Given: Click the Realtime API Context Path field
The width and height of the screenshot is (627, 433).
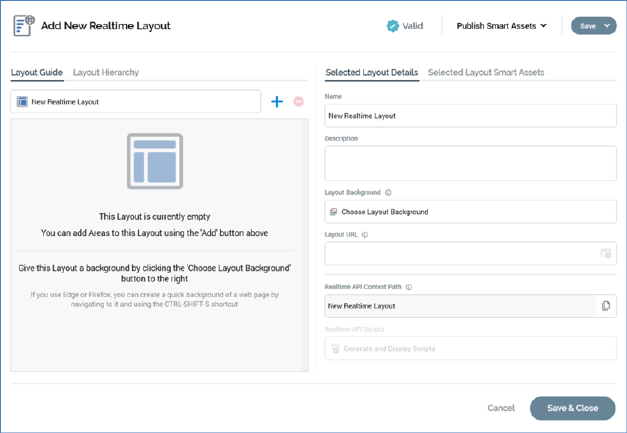Looking at the screenshot, I should coord(460,306).
